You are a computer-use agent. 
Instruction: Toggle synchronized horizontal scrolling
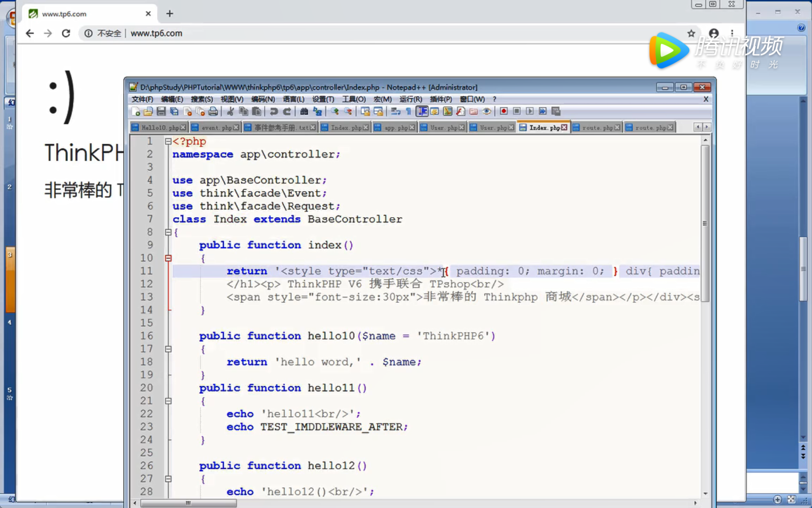378,112
